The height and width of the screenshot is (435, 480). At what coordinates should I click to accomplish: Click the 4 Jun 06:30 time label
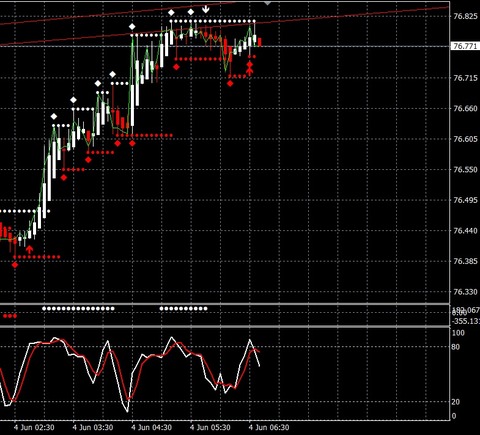pyautogui.click(x=269, y=427)
